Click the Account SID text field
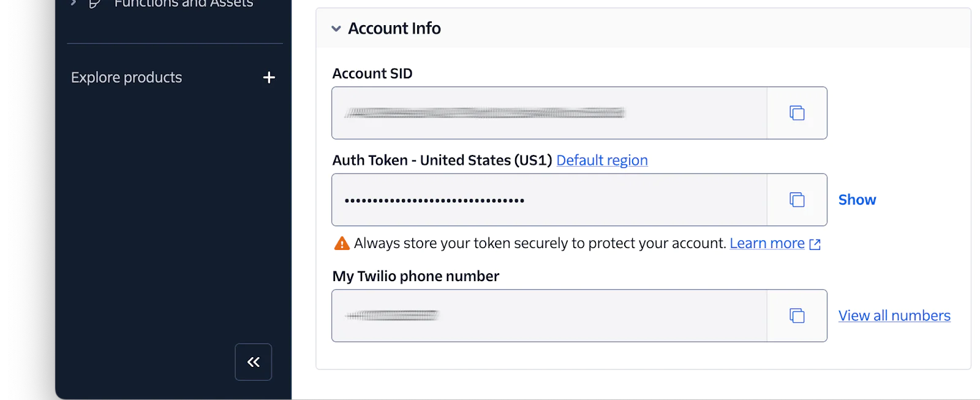The image size is (980, 400). [x=549, y=113]
